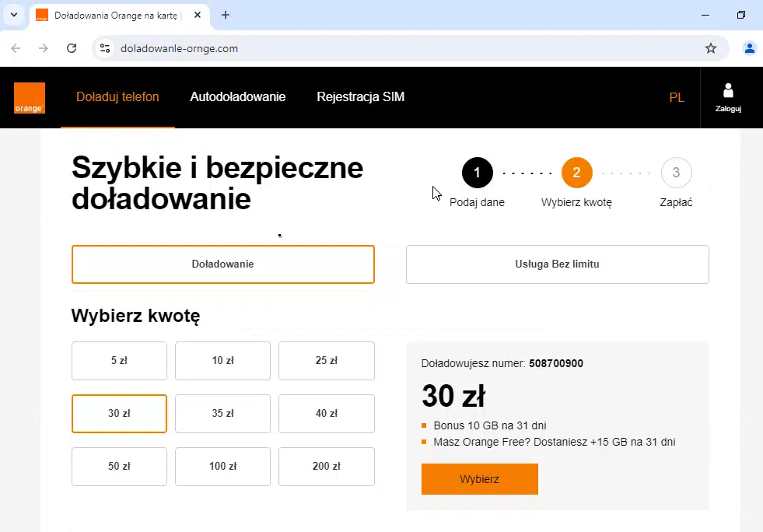The height and width of the screenshot is (532, 763).
Task: Select the 100 zł top-up
Action: 223,467
